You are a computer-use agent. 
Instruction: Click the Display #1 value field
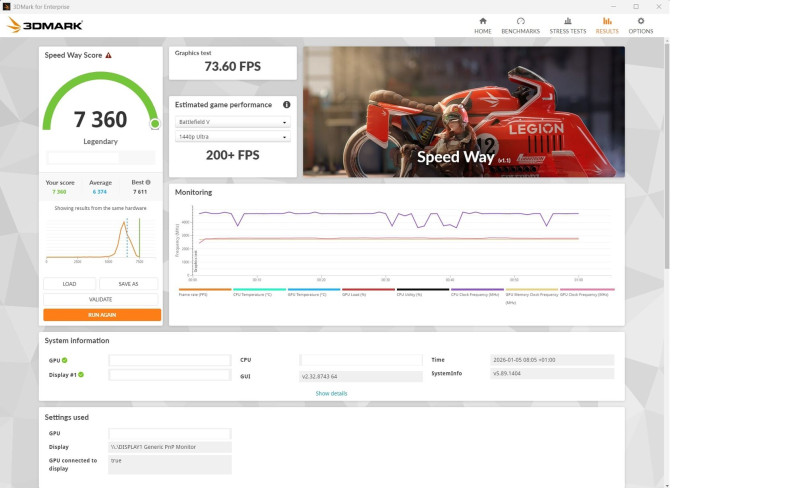(170, 375)
